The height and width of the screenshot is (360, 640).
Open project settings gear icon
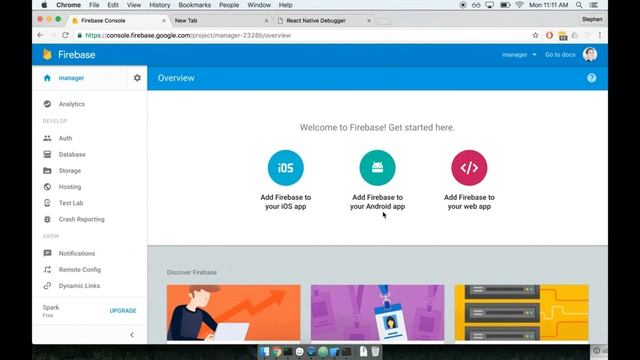coord(137,78)
